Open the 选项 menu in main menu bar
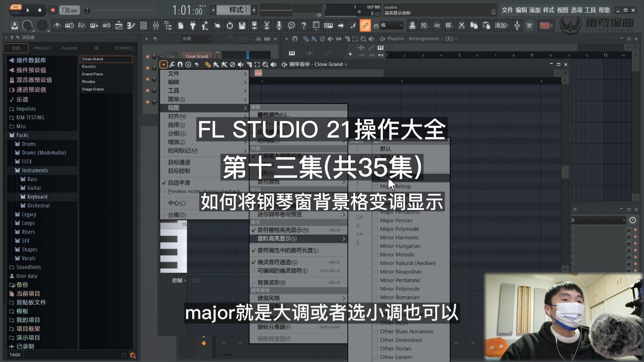 577,10
